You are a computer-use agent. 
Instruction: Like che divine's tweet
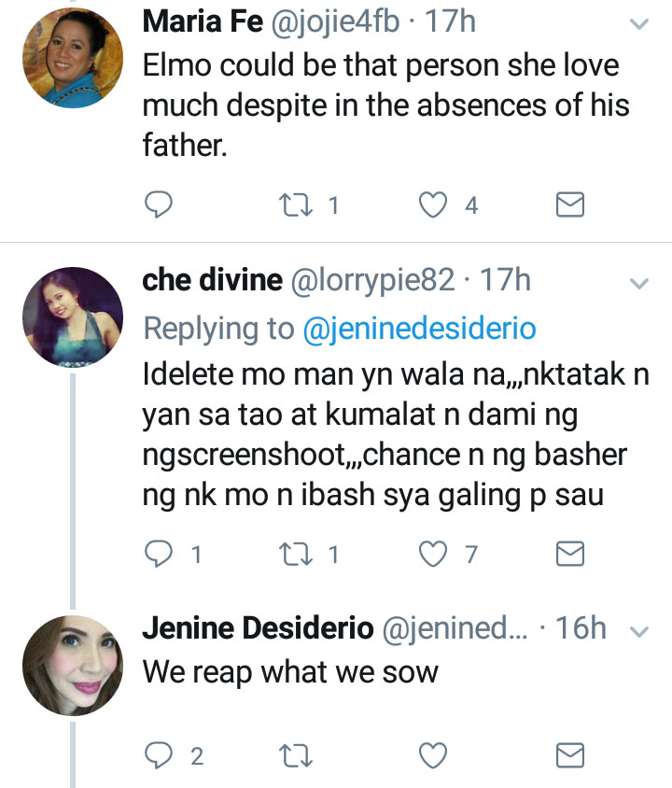coord(433,555)
